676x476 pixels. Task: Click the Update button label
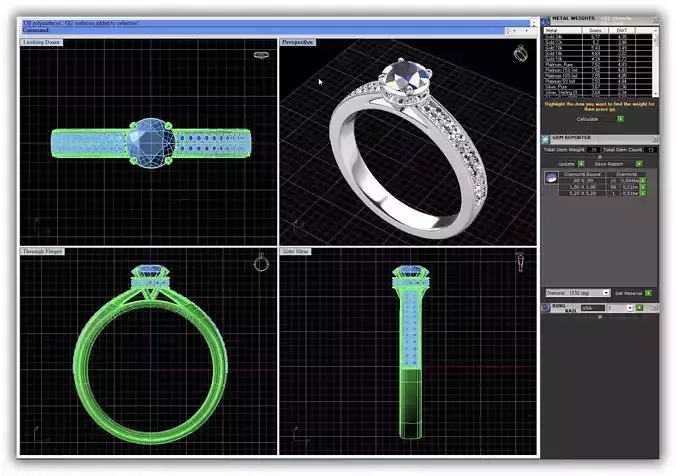pyautogui.click(x=566, y=164)
